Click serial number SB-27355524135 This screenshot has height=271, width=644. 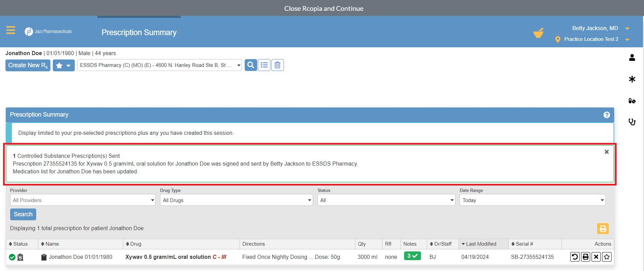[x=532, y=257]
